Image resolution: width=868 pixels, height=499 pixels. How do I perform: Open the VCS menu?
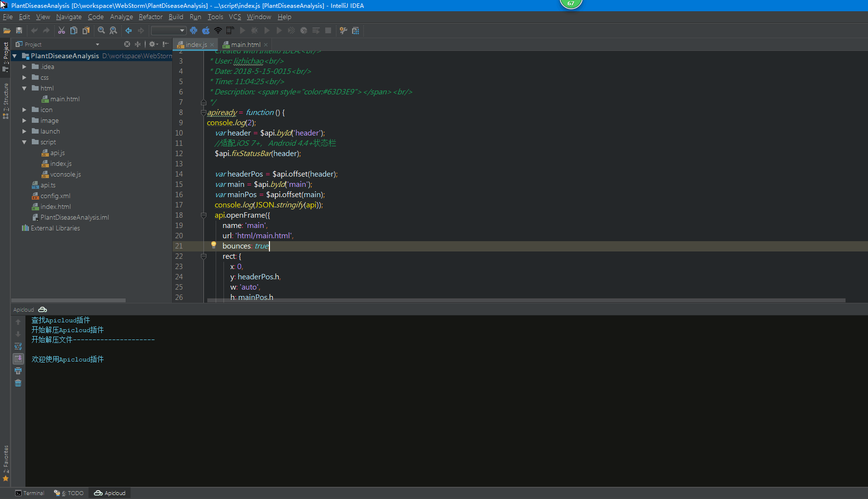(235, 17)
